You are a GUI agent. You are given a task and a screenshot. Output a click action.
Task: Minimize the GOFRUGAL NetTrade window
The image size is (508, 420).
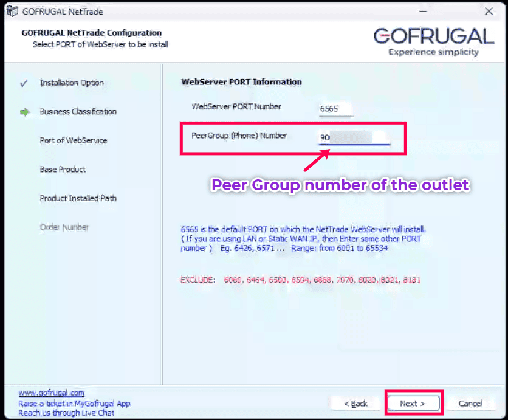423,12
